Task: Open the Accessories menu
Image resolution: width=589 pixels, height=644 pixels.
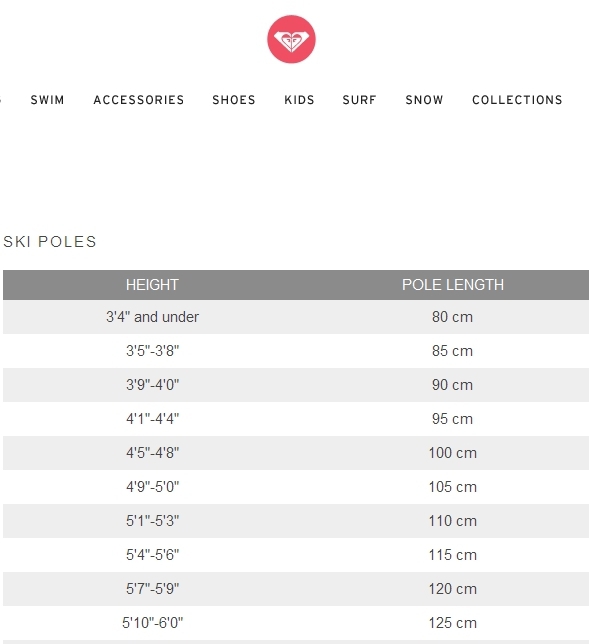Action: pos(139,100)
